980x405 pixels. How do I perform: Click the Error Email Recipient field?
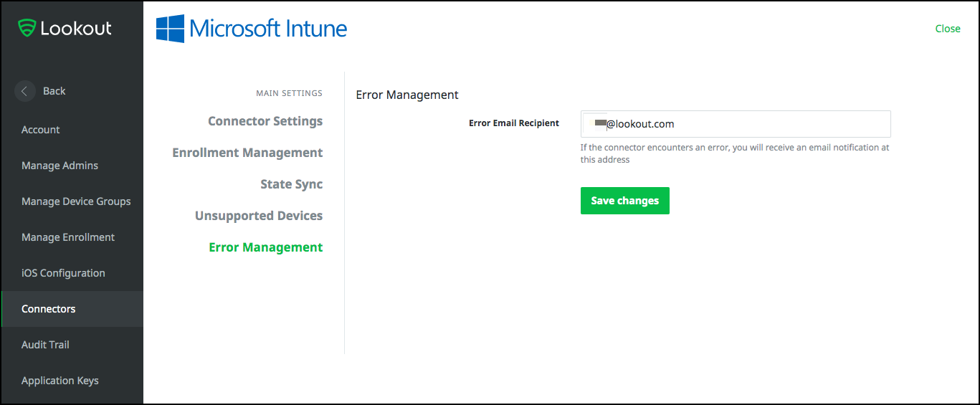coord(736,124)
